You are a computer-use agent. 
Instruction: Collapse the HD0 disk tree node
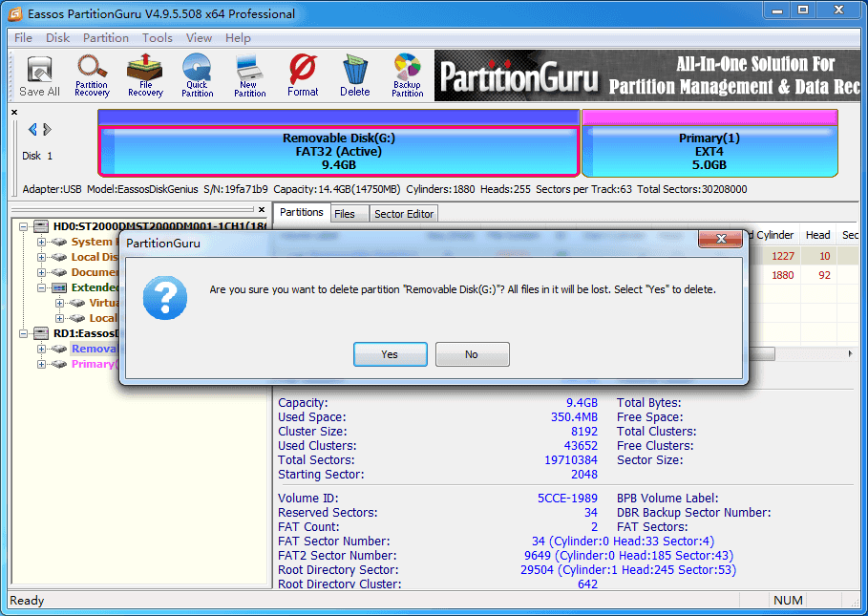pyautogui.click(x=23, y=226)
